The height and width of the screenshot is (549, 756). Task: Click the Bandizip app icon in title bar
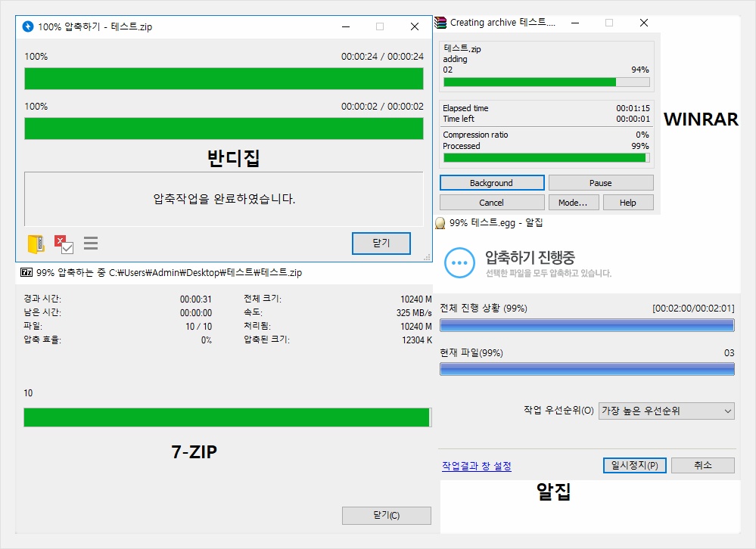tap(28, 26)
